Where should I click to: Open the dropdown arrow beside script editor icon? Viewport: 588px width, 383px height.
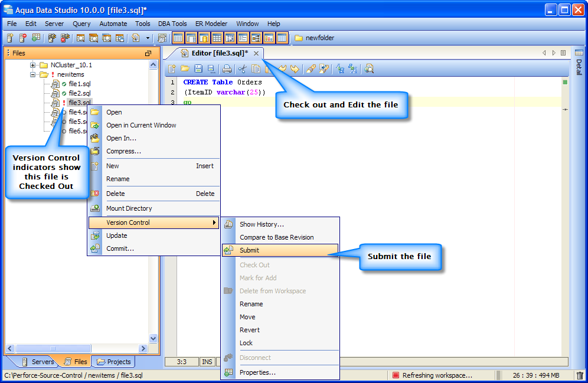coord(148,38)
